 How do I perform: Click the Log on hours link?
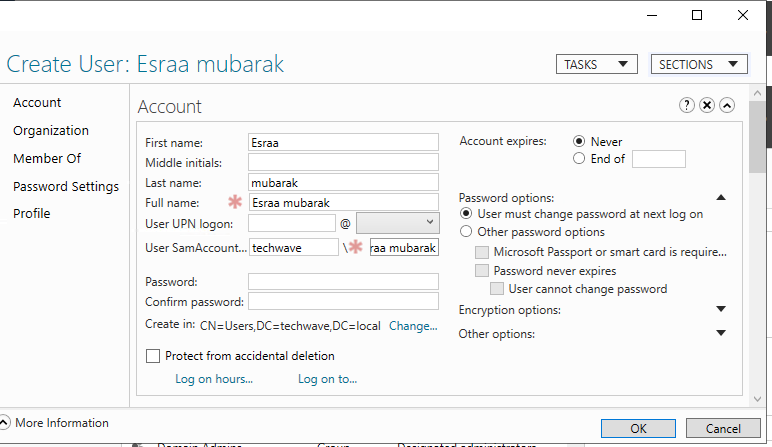tap(214, 379)
